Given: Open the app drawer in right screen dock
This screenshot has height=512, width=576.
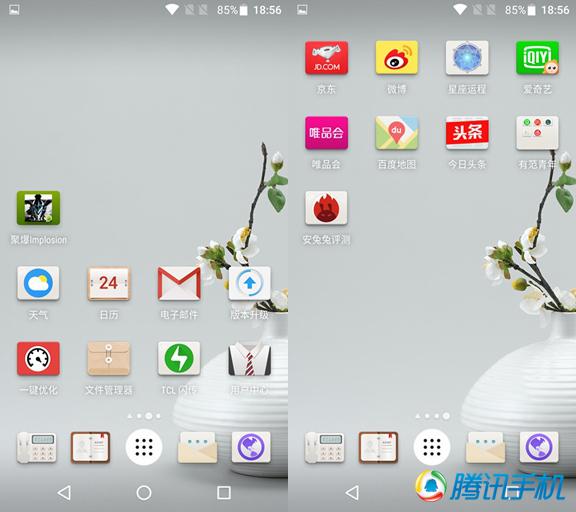Looking at the screenshot, I should coord(432,447).
